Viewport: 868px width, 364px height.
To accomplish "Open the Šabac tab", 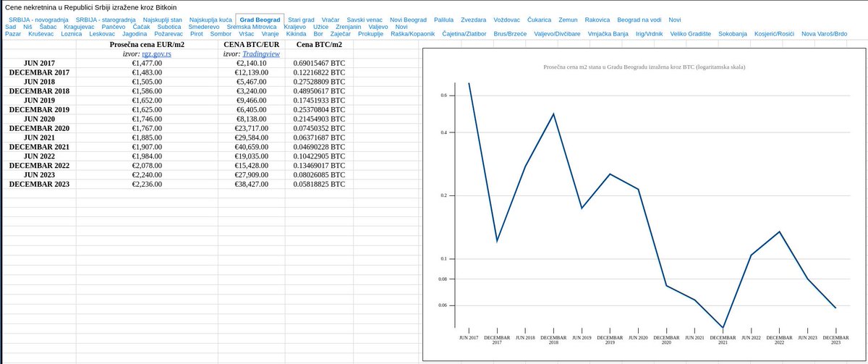I will click(x=48, y=27).
